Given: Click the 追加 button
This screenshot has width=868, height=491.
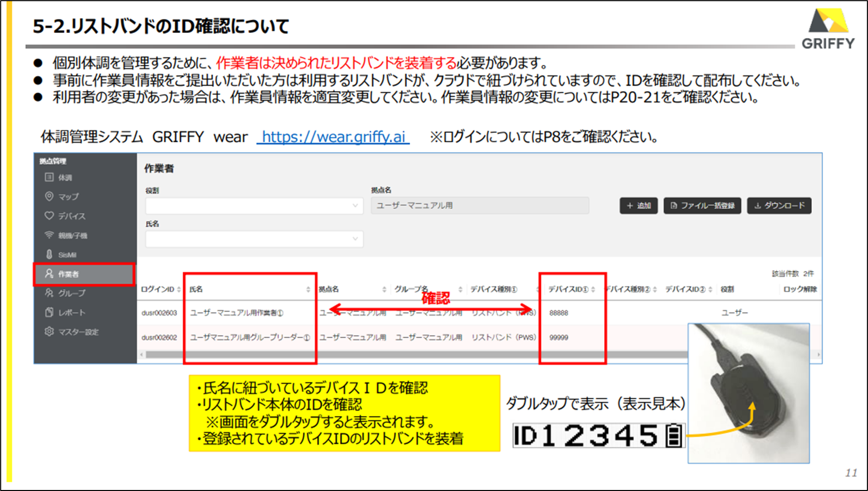Looking at the screenshot, I should point(638,206).
